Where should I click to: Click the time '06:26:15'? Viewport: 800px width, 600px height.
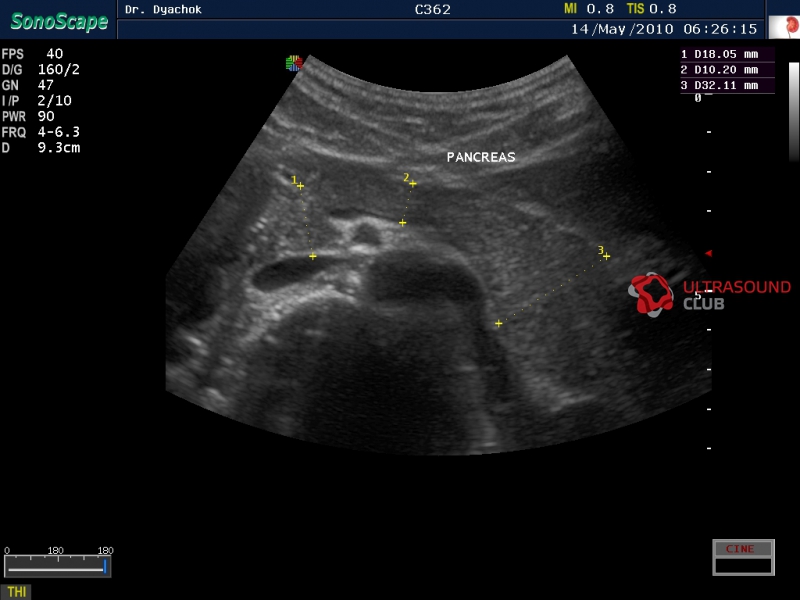[720, 29]
